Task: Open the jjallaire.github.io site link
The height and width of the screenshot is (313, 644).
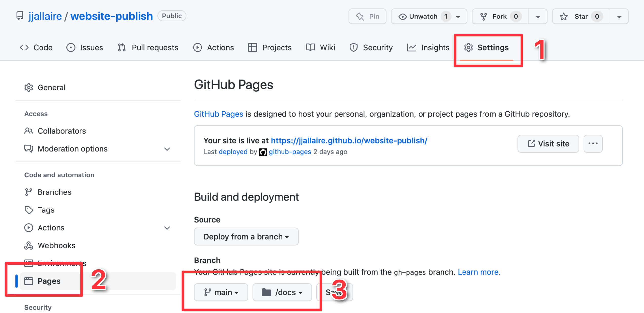Action: (349, 140)
